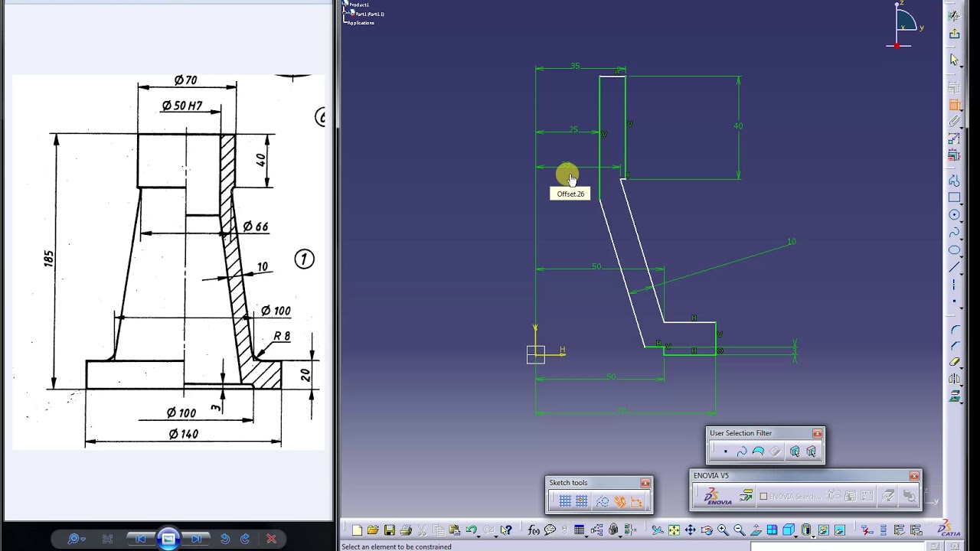Click the New document icon
This screenshot has height=551, width=980.
click(356, 530)
